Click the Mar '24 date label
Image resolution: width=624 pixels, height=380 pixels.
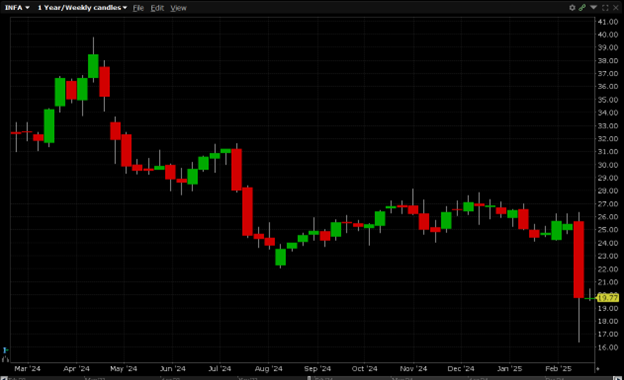[27, 368]
